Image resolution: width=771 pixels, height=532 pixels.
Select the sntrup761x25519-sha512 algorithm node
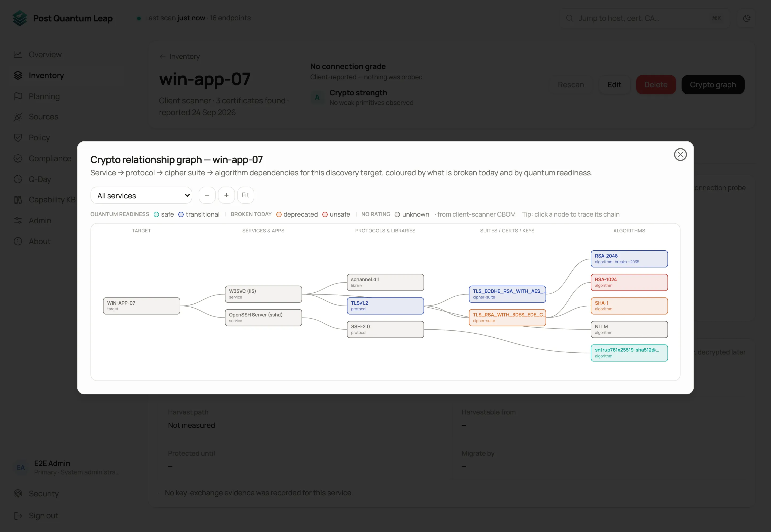click(629, 353)
